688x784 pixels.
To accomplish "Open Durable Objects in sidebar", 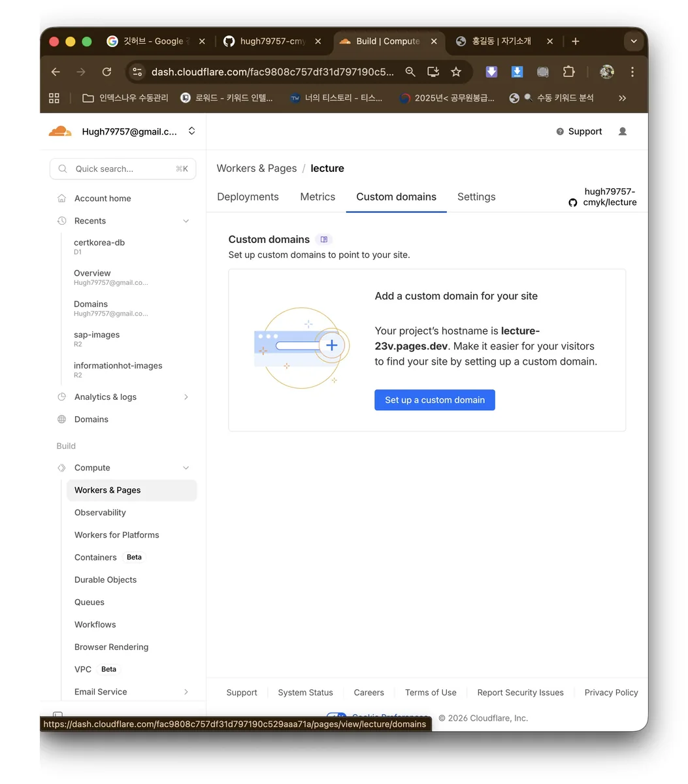I will coord(105,580).
